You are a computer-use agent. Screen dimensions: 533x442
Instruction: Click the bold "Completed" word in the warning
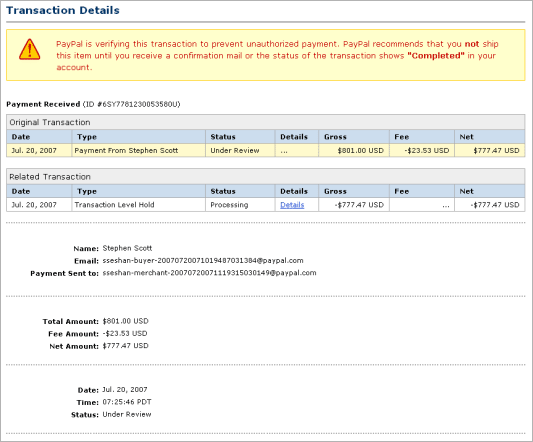(436, 56)
